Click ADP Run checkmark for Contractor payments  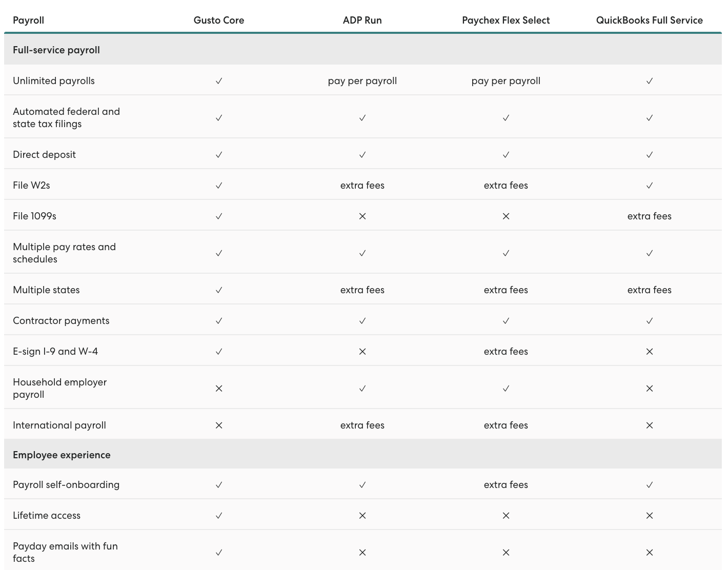(362, 321)
